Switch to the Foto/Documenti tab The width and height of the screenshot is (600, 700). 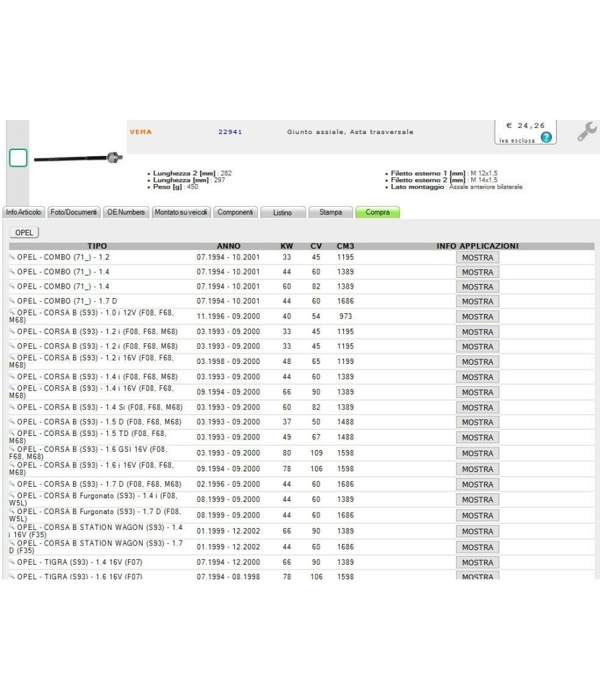[73, 213]
